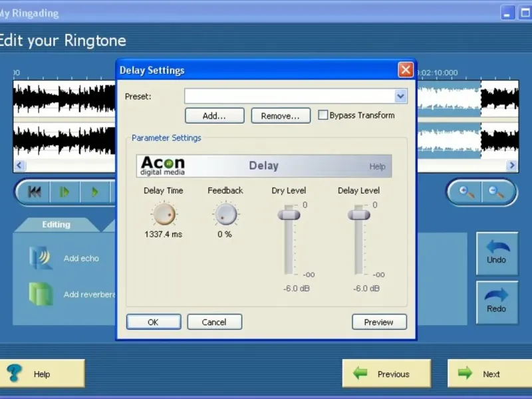Click the play selection icon with bar
532x399 pixels.
[65, 192]
